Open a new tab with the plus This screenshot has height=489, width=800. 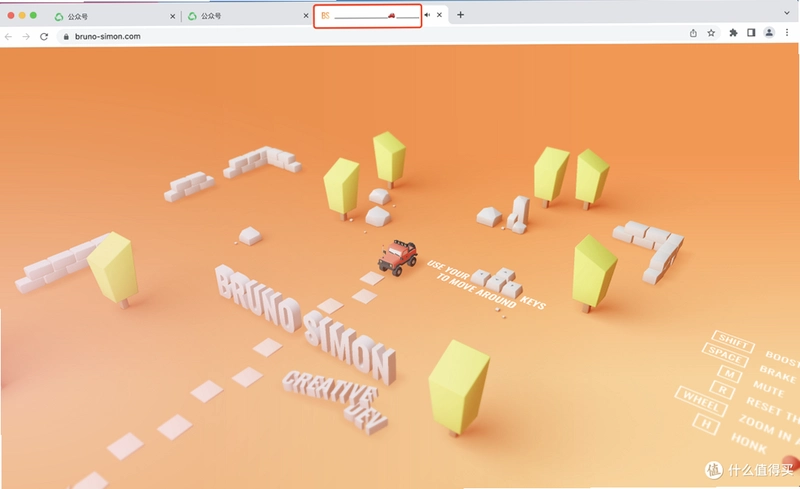click(x=460, y=15)
